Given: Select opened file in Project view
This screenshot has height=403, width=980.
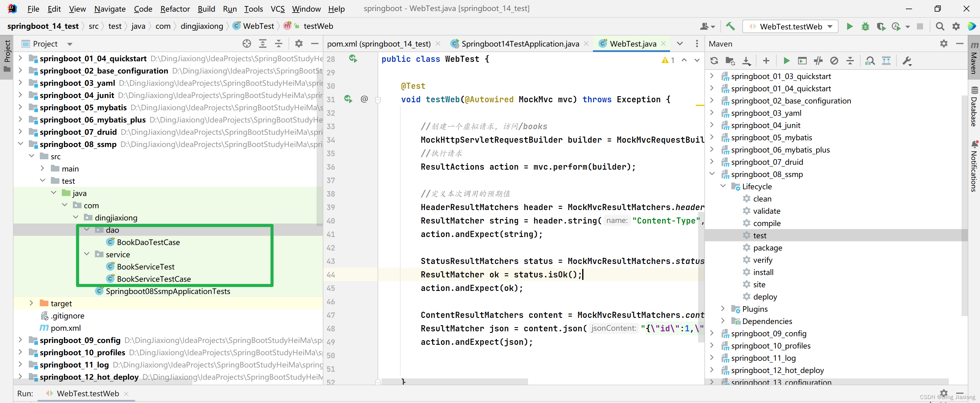Looking at the screenshot, I should tap(247, 43).
